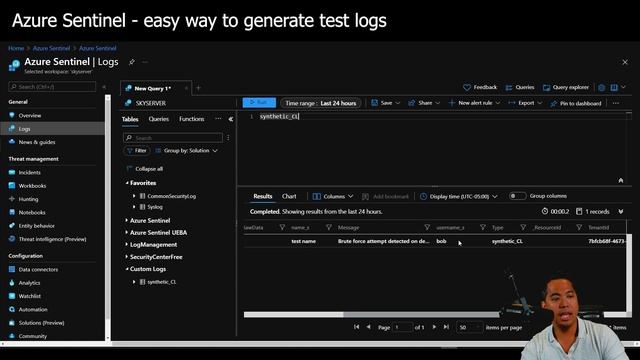Collapse the tables pane with double-chevron
This screenshot has height=360, width=640.
[x=231, y=119]
